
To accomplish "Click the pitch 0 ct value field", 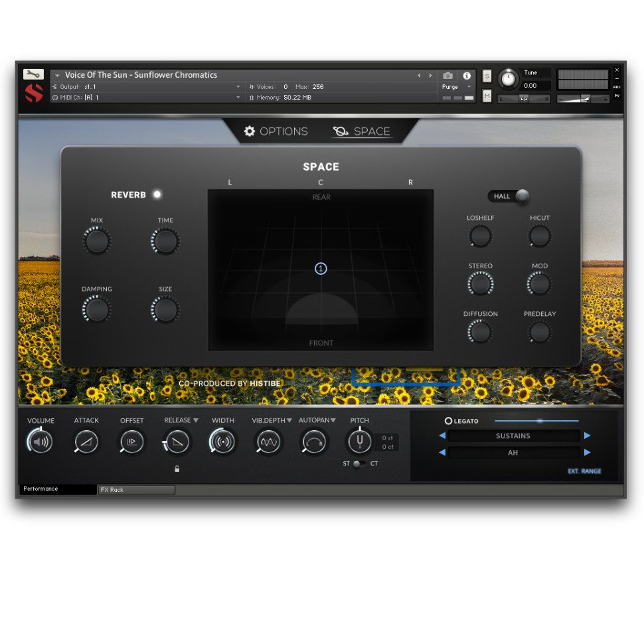I will pyautogui.click(x=387, y=447).
